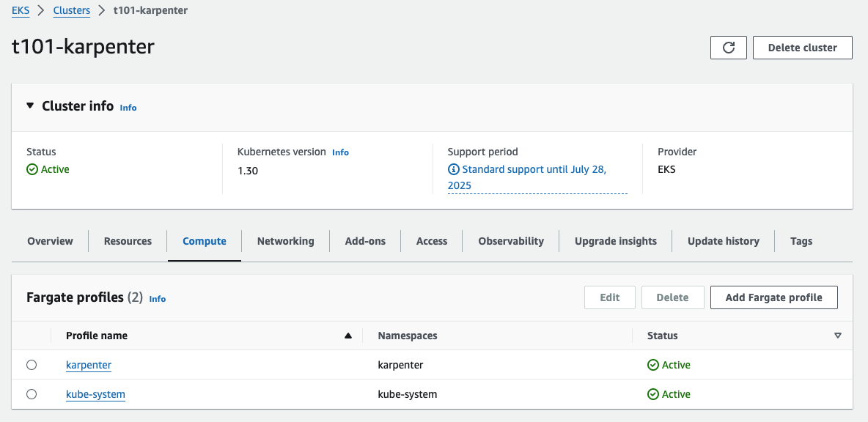
Task: Click the Provider value EKS
Action: click(x=666, y=169)
